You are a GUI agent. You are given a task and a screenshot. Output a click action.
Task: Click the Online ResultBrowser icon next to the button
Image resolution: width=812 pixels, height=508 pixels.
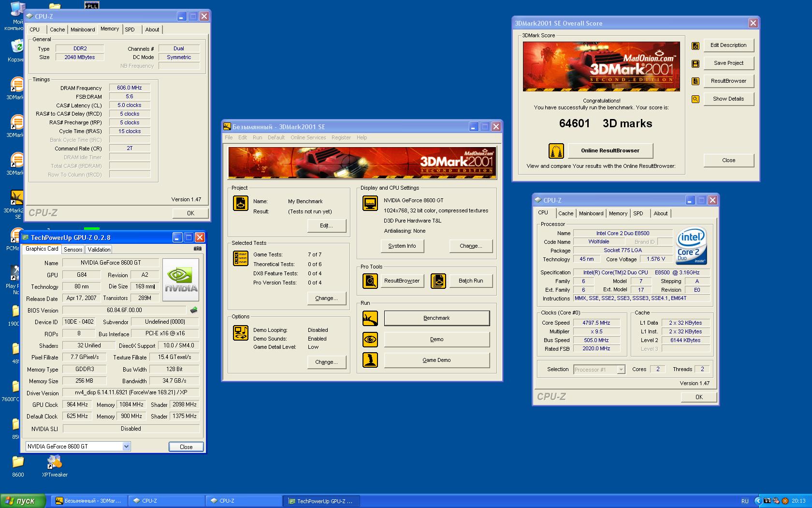coord(556,151)
